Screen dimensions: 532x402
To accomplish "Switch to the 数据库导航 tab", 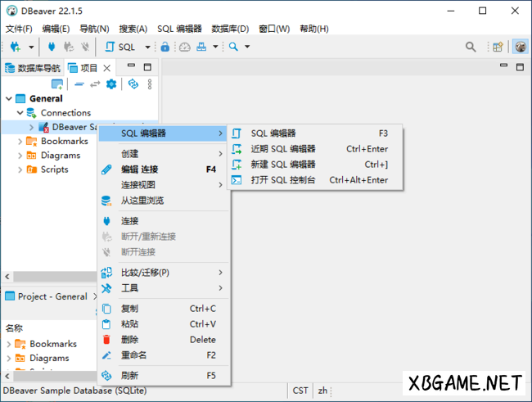I will coord(33,68).
